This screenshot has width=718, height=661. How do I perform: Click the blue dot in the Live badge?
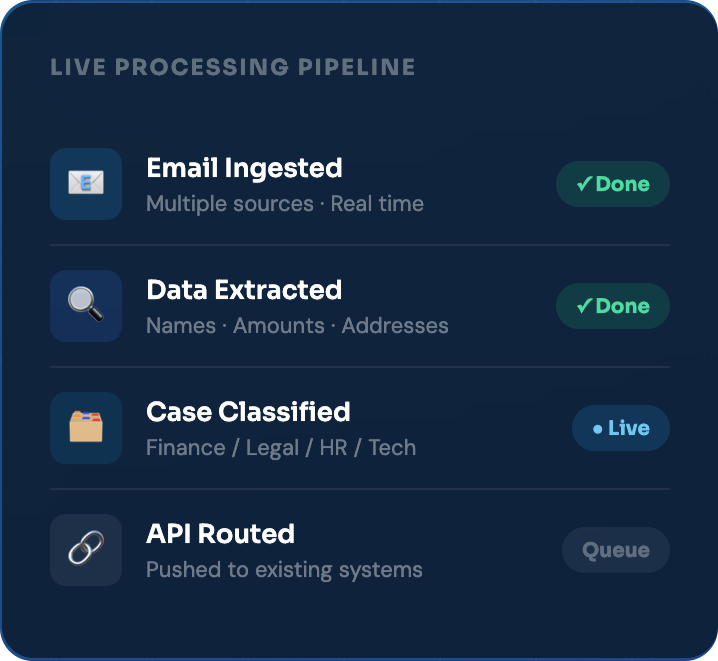(x=597, y=429)
